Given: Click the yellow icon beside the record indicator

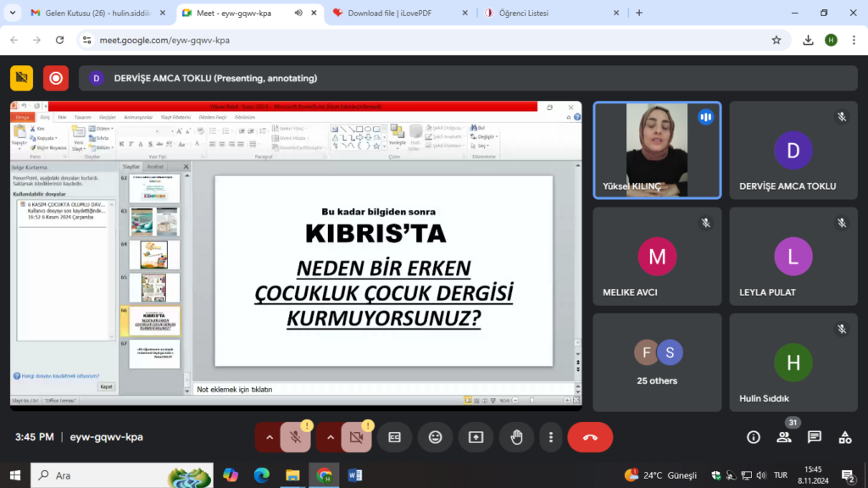Looking at the screenshot, I should [x=22, y=78].
